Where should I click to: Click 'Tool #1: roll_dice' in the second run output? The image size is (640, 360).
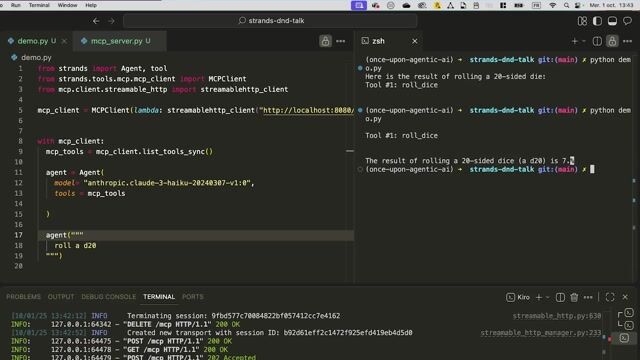tap(401, 136)
